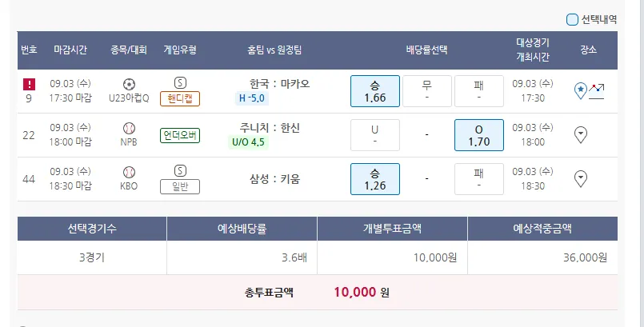644x327 pixels.
Task: Open the venue location pin for 주니치 vs 한신
Action: (x=582, y=135)
